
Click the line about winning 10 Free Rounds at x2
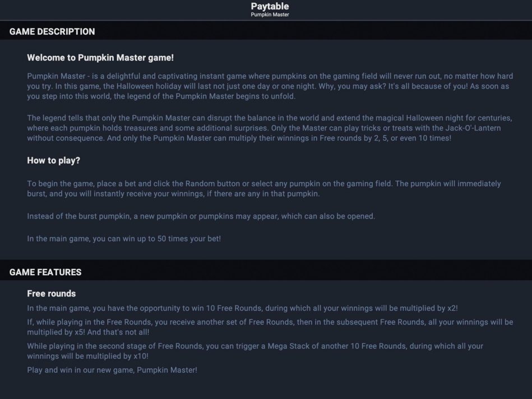click(242, 308)
